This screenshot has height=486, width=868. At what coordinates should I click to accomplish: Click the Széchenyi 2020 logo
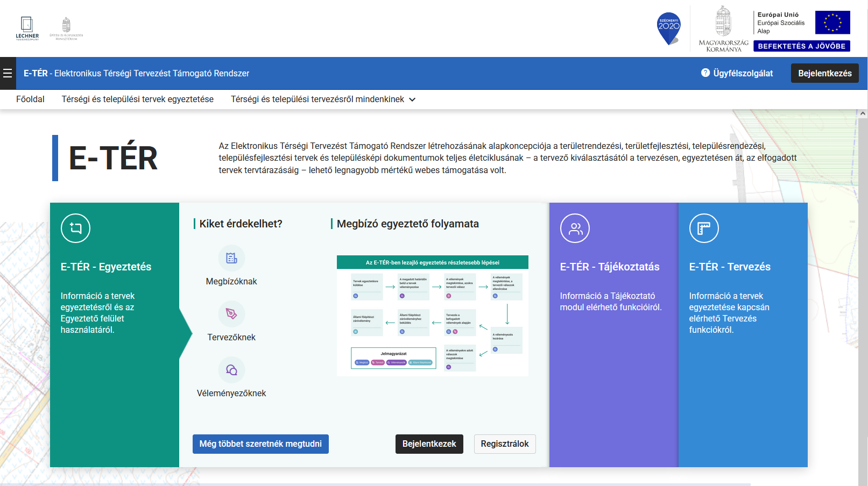click(669, 28)
